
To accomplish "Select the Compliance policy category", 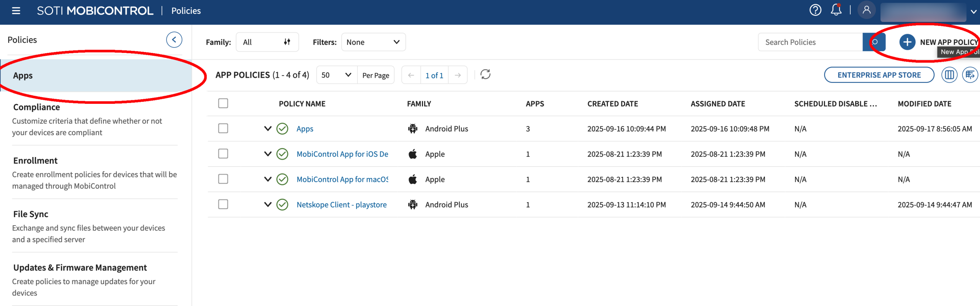I will coord(95,119).
